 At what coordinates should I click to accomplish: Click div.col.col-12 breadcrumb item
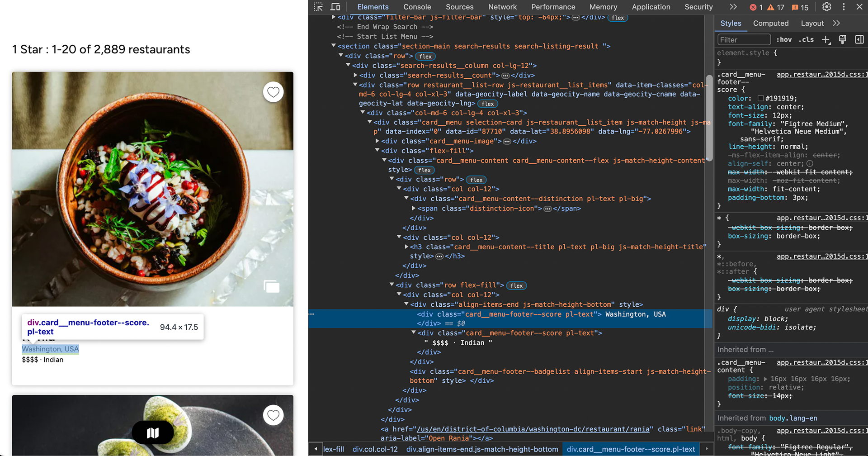click(375, 449)
